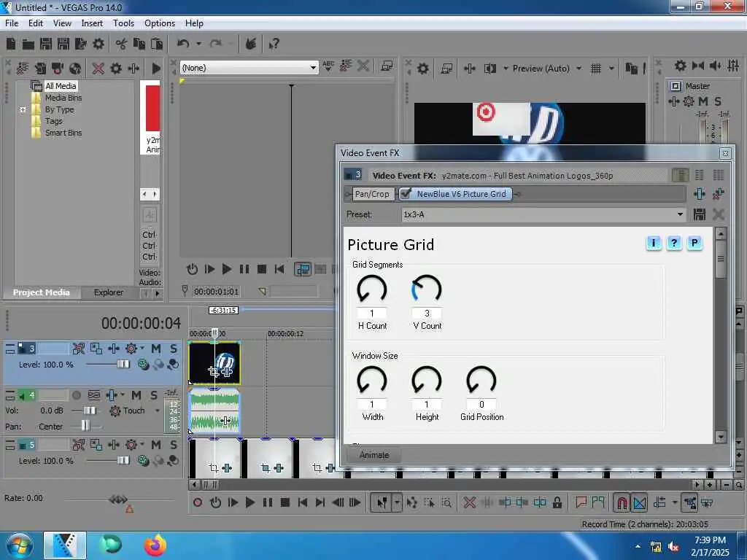747x560 pixels.
Task: Uncheck the NewBlue V6 Picture Grid effect checkbox
Action: coord(406,194)
